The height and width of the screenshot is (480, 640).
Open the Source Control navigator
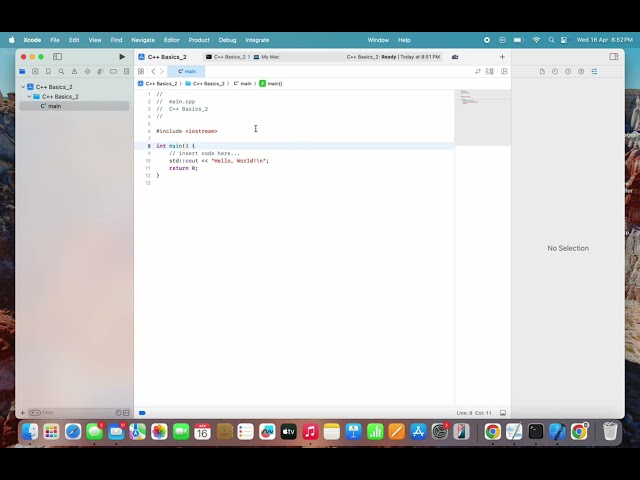[x=35, y=71]
